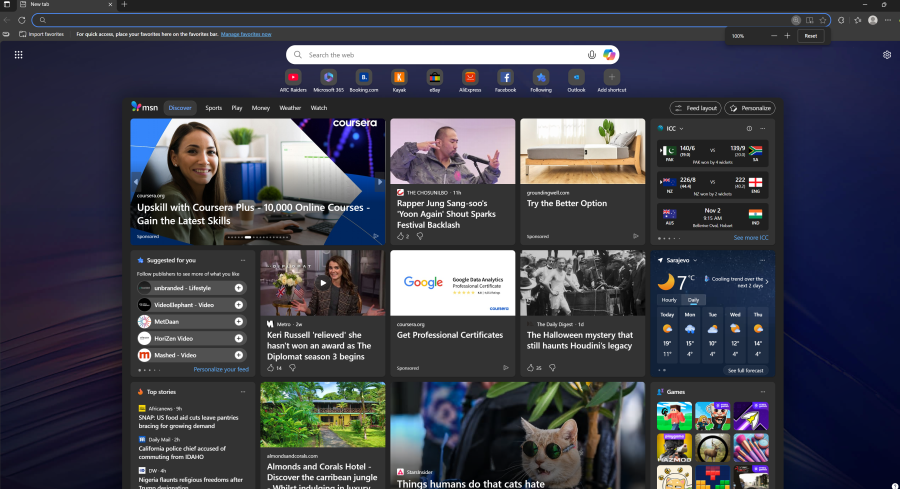
Task: Click the Manage favorites now link
Action: click(246, 34)
